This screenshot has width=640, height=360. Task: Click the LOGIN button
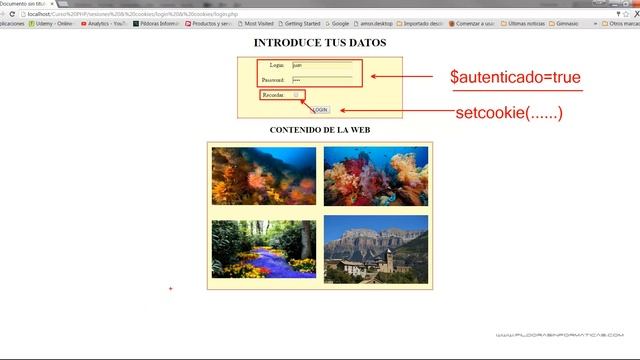pyautogui.click(x=320, y=110)
